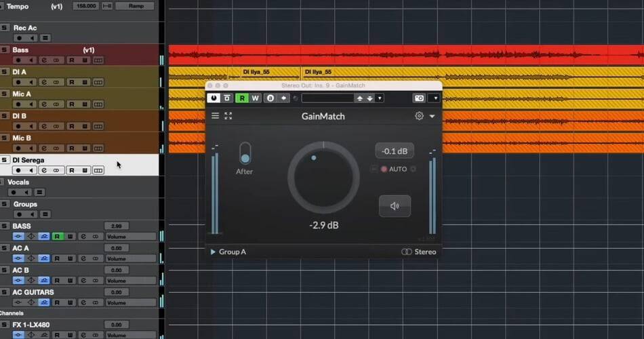Image resolution: width=644 pixels, height=339 pixels.
Task: Edit channel settings for Mic B track
Action: (44, 148)
